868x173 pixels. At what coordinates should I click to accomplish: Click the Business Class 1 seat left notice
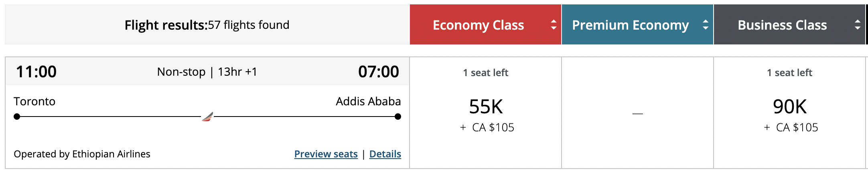[x=789, y=73]
